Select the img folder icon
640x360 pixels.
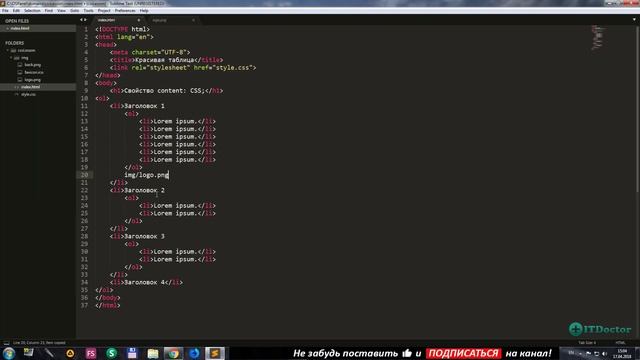[x=17, y=58]
